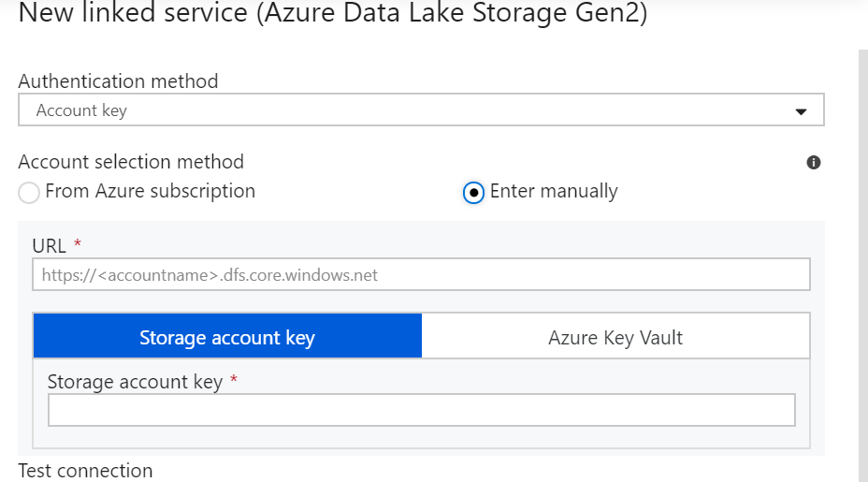
Task: Click the Storage account key field label
Action: (x=135, y=382)
